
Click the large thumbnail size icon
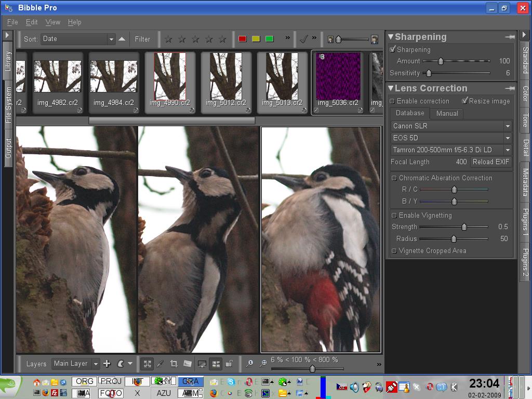point(375,39)
